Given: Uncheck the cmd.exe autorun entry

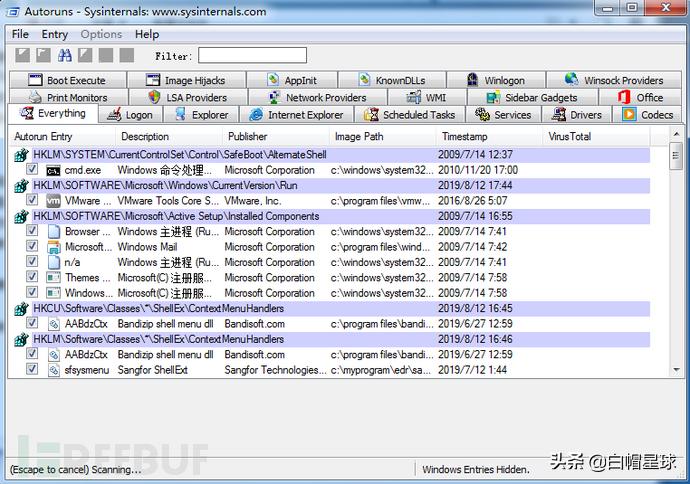Looking at the screenshot, I should click(32, 169).
